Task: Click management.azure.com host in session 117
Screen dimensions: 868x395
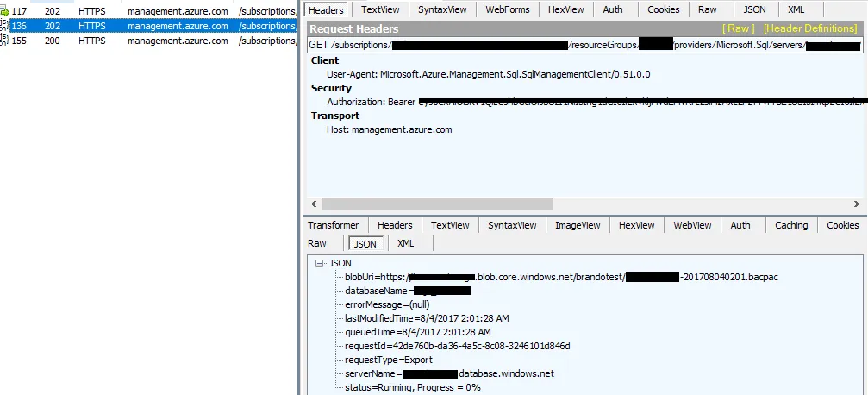Action: 178,11
